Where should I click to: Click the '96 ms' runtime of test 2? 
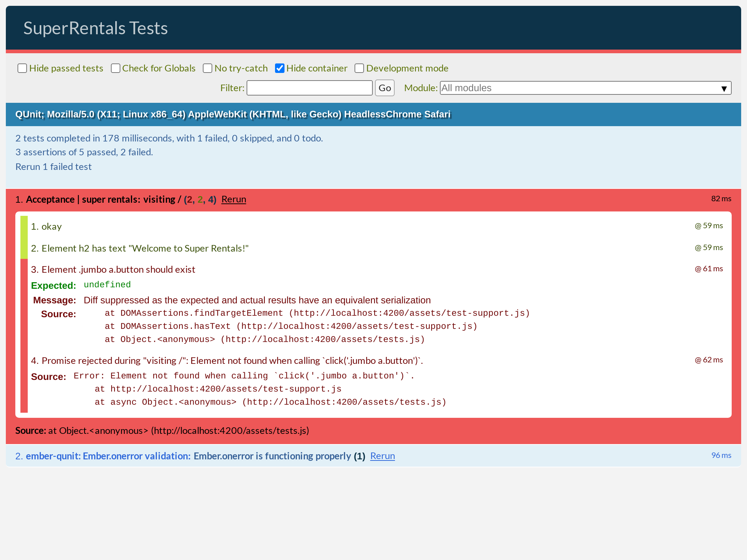pyautogui.click(x=721, y=455)
